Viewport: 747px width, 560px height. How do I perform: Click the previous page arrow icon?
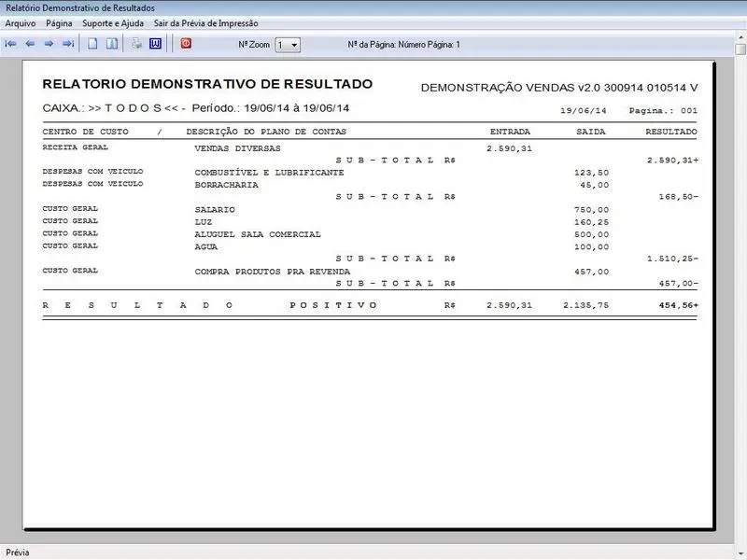pos(30,44)
